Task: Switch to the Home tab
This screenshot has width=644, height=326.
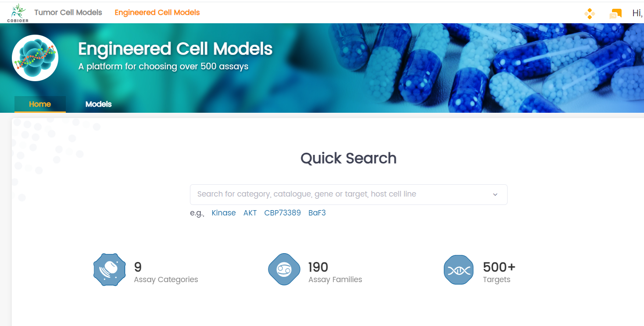Action: point(40,104)
